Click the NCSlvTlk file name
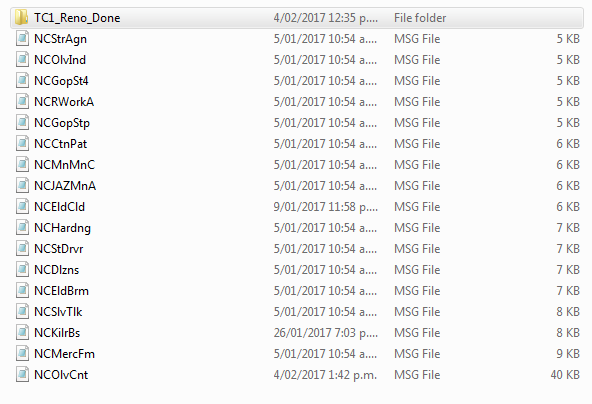The height and width of the screenshot is (404, 592). pos(58,312)
